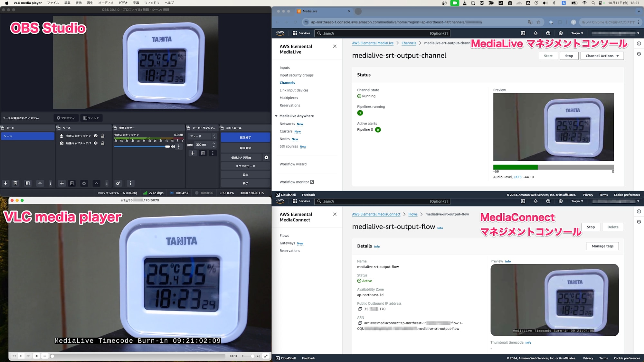
Task: Collapse MediaLive Anywhere sidebar section
Action: click(x=276, y=116)
